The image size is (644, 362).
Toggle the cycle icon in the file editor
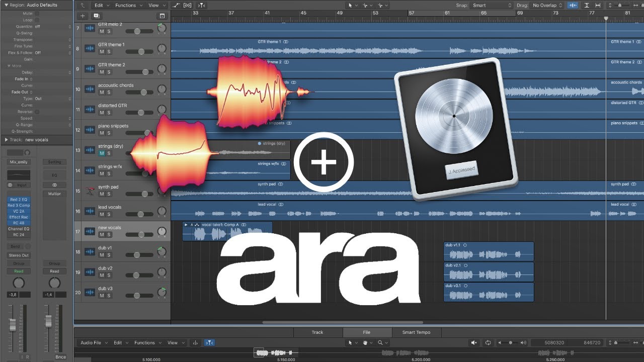point(488,343)
